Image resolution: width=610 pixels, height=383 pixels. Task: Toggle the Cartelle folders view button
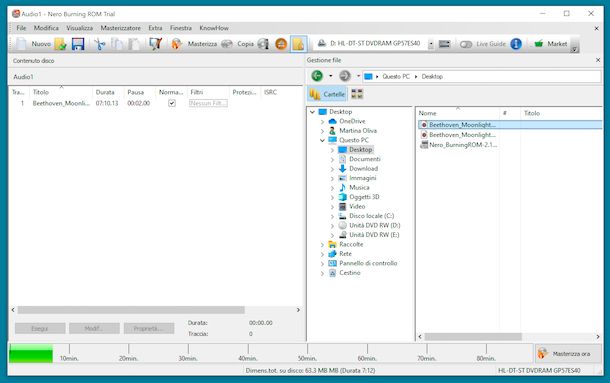(328, 94)
